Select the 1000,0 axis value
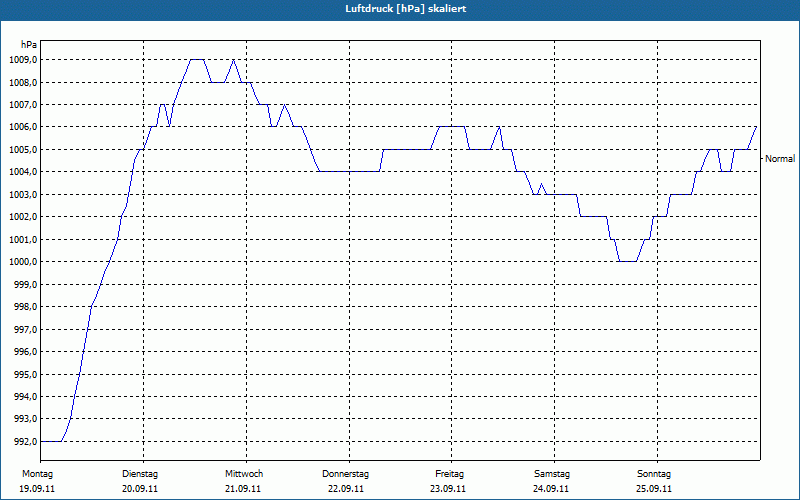The image size is (800, 500). coord(23,262)
